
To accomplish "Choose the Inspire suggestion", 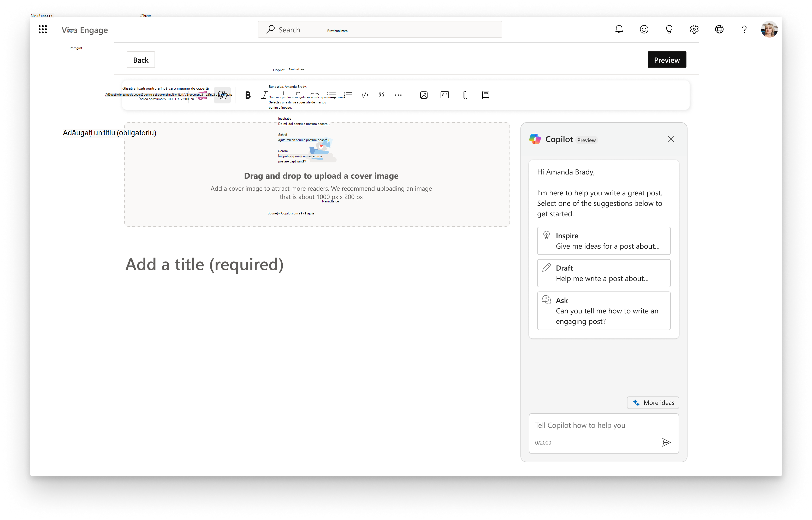I will tap(603, 241).
